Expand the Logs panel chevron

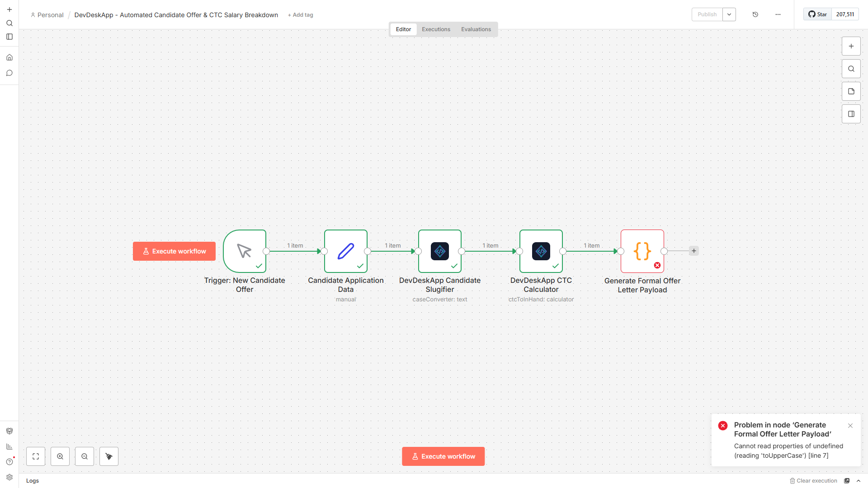coord(859,481)
